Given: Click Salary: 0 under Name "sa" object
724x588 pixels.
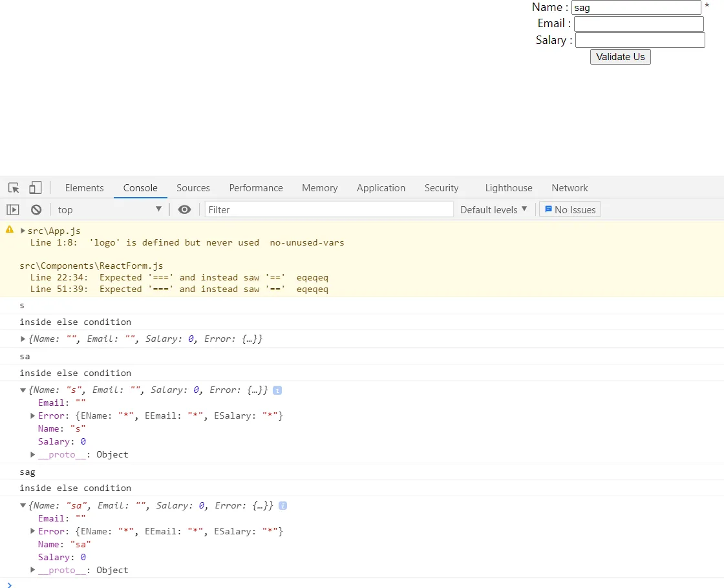Looking at the screenshot, I should pyautogui.click(x=62, y=557).
